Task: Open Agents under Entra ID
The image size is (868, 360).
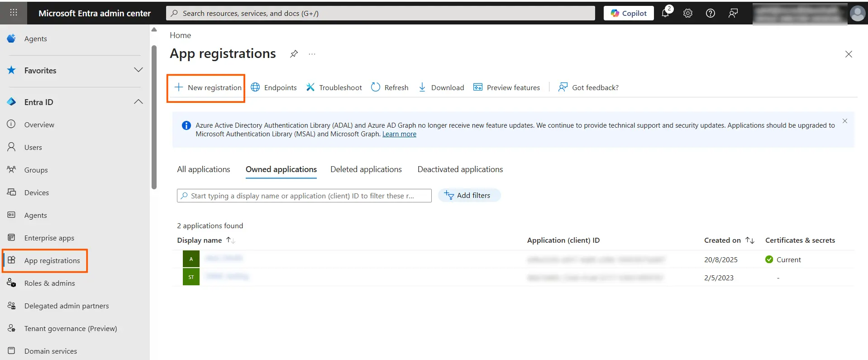Action: click(x=35, y=215)
